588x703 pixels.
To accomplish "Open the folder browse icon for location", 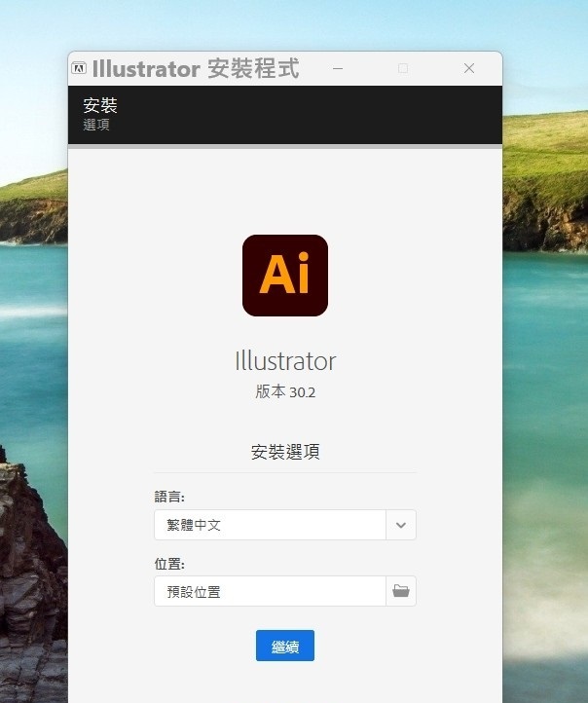I will (x=401, y=591).
